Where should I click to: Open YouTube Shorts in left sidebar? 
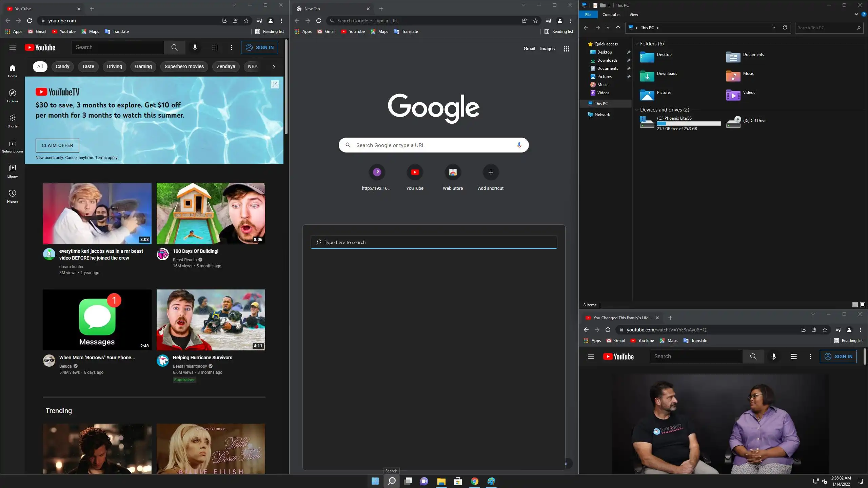point(13,121)
